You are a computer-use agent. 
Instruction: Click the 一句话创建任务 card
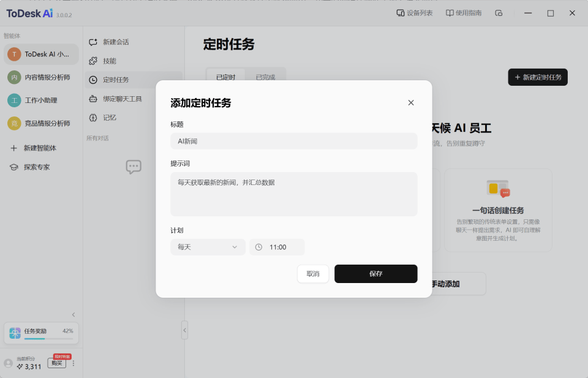point(498,210)
